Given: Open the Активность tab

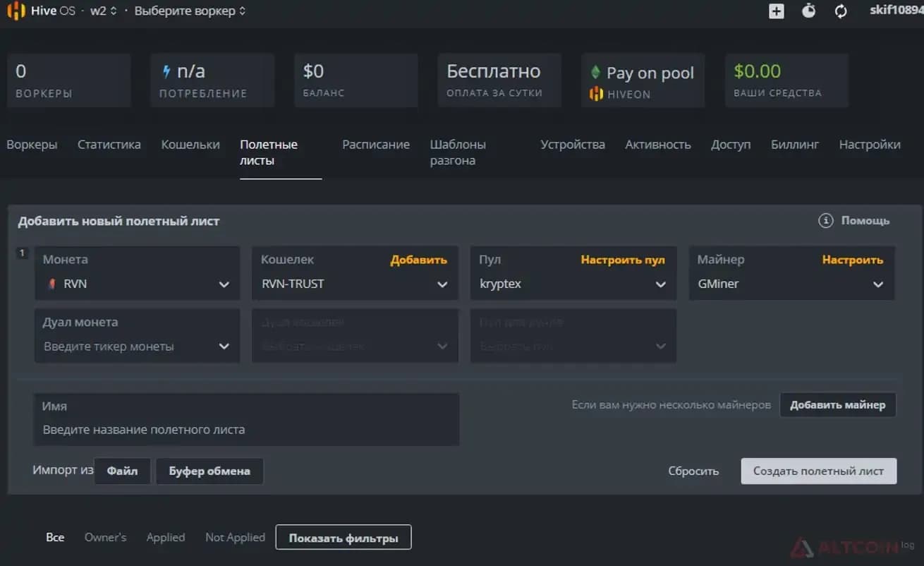Looking at the screenshot, I should pos(658,145).
